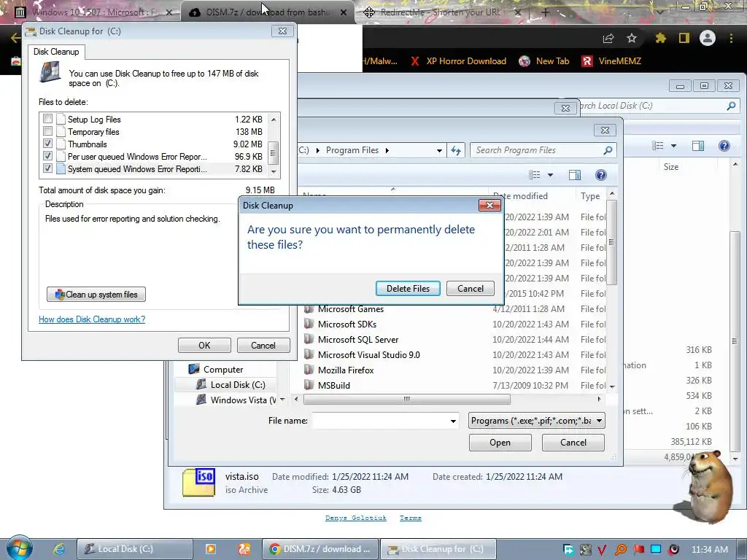Screen dimensions: 747x560
Task: Open the Programs file type dropdown
Action: click(537, 421)
